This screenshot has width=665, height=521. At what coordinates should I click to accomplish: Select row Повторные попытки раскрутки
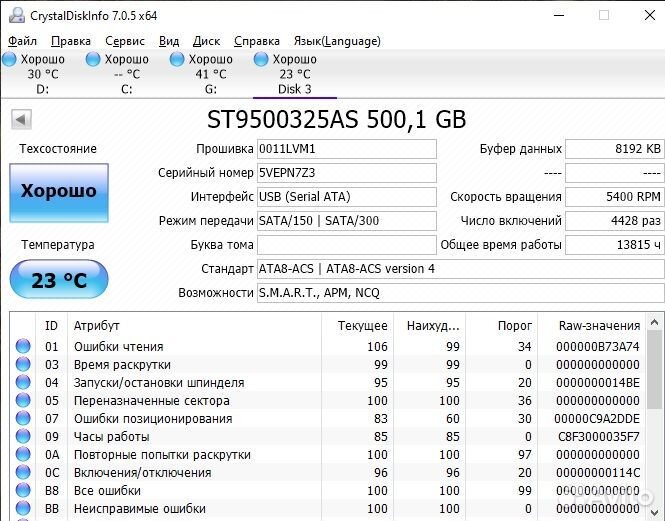328,455
